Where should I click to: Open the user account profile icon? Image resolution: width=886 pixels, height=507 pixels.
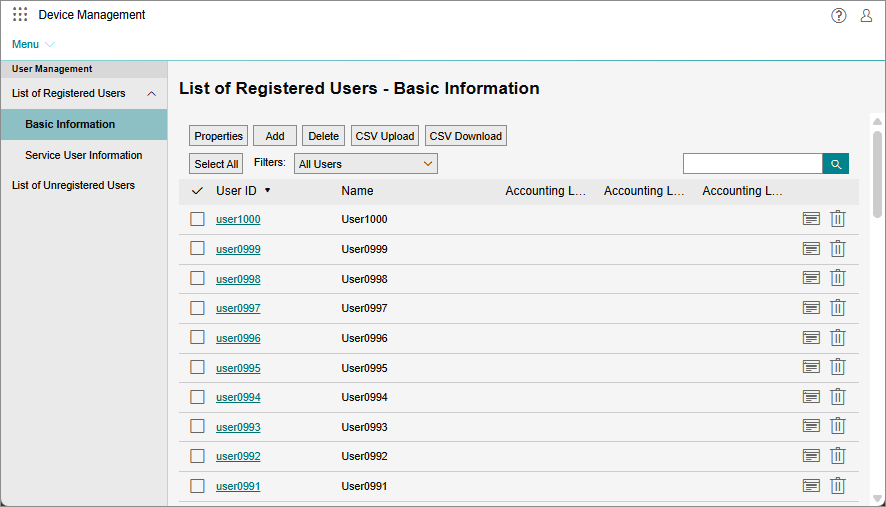coord(866,15)
